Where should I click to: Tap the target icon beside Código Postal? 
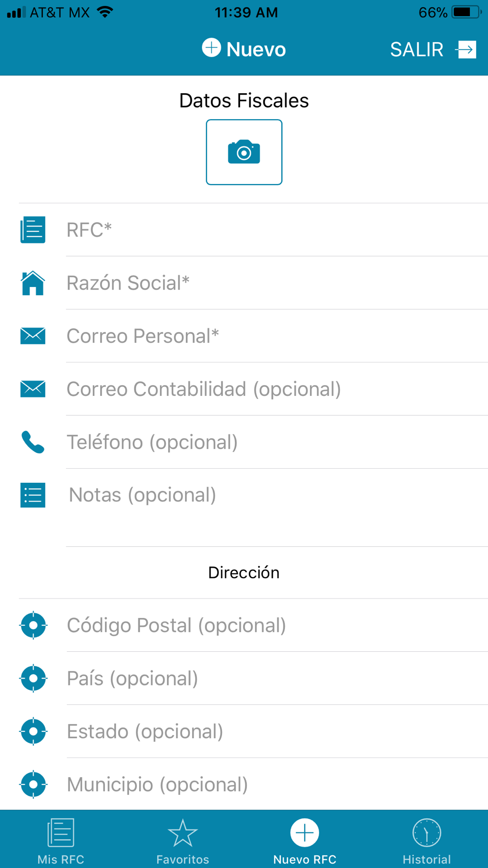pyautogui.click(x=33, y=625)
